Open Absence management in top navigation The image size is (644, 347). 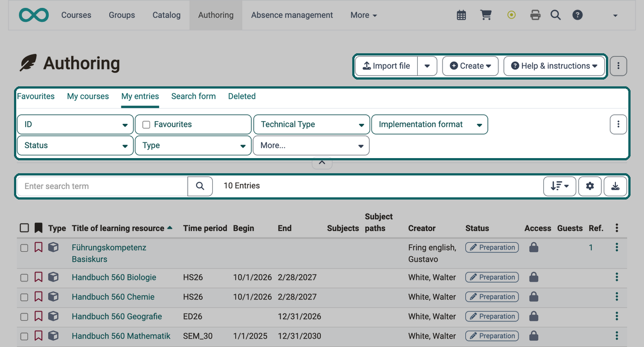(x=292, y=15)
